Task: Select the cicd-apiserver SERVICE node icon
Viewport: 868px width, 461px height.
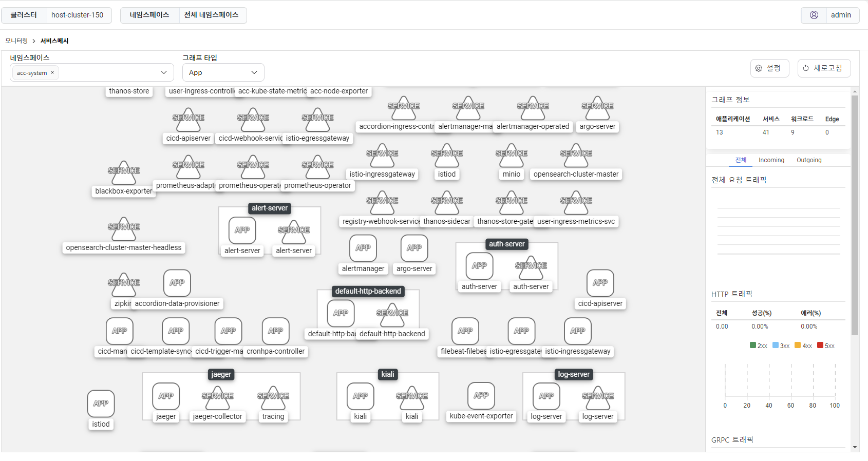Action: click(188, 120)
